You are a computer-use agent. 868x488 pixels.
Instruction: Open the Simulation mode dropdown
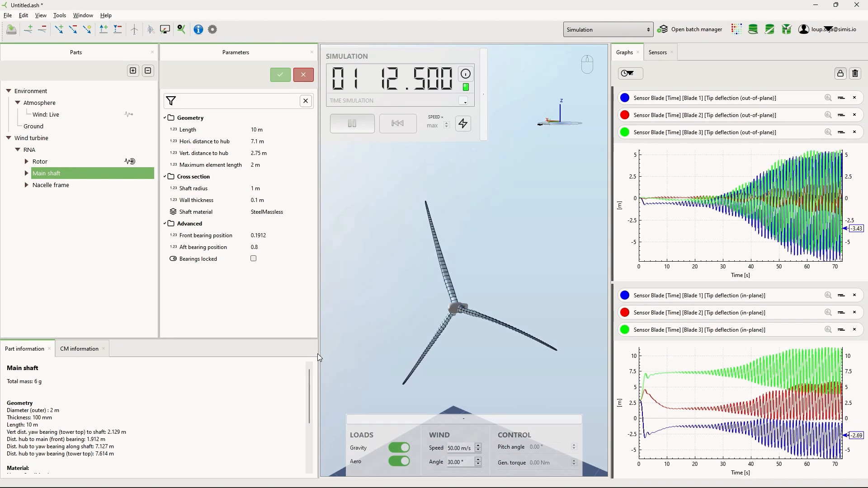608,30
